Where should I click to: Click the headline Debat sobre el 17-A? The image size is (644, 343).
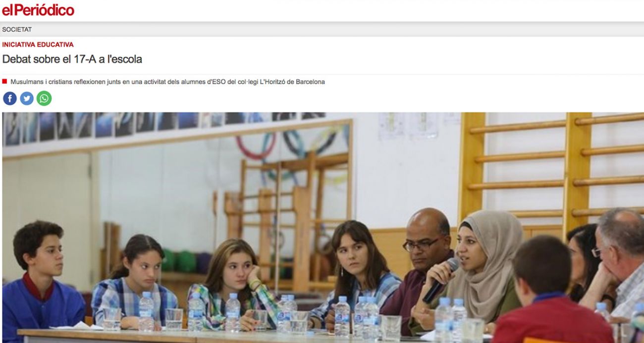[x=72, y=59]
